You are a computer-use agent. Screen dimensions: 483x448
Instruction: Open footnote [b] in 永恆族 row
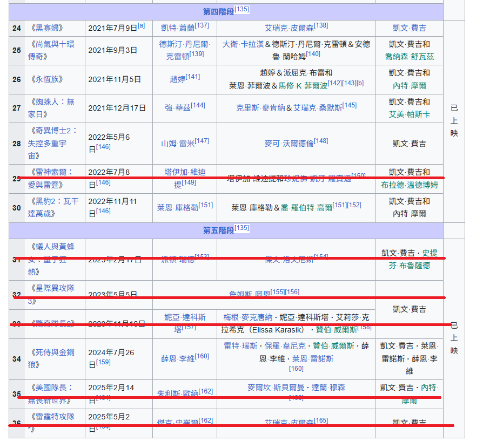pyautogui.click(x=360, y=83)
